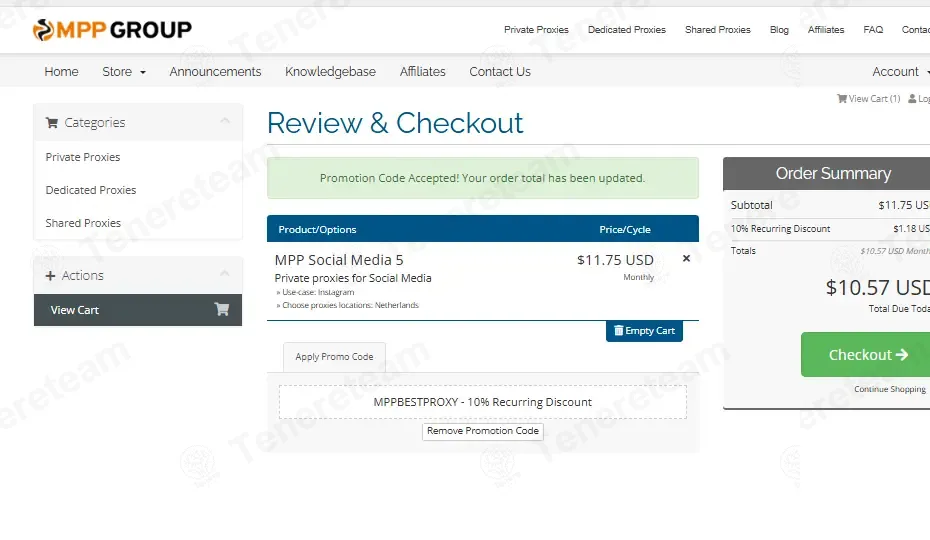Click the MPP Group logo
The width and height of the screenshot is (930, 540).
point(112,30)
